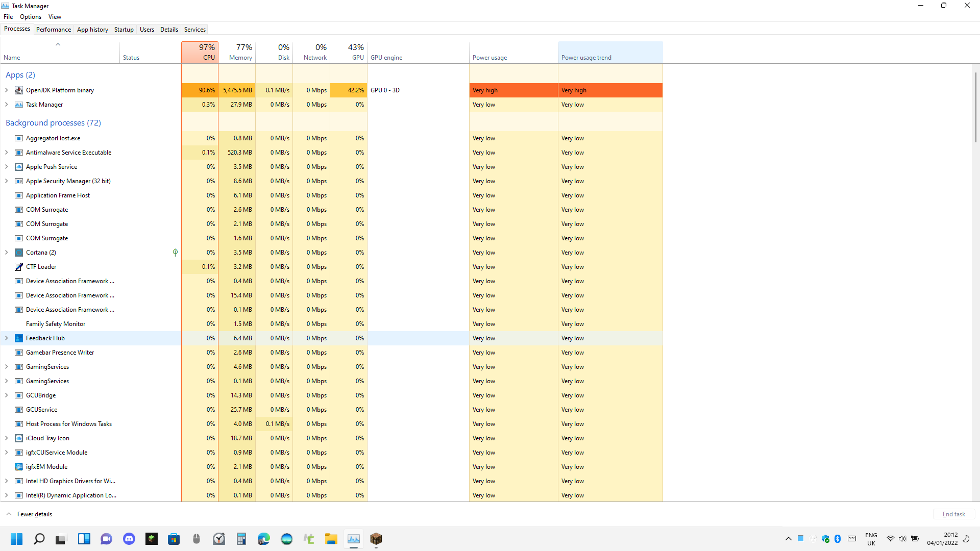Screen dimensions: 980x551
Task: Click the CTF Loader process icon
Action: coord(19,267)
